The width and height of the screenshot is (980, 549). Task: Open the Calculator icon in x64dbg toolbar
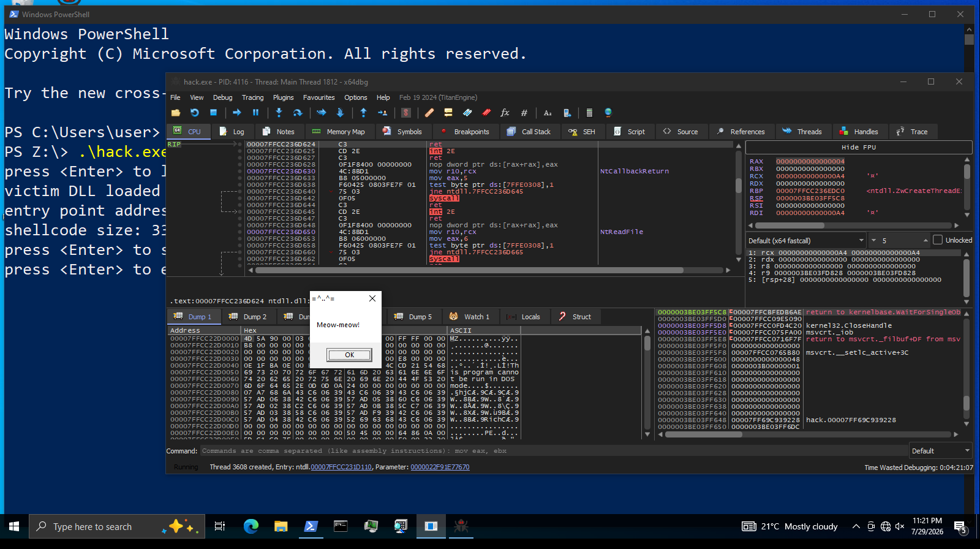pyautogui.click(x=589, y=113)
